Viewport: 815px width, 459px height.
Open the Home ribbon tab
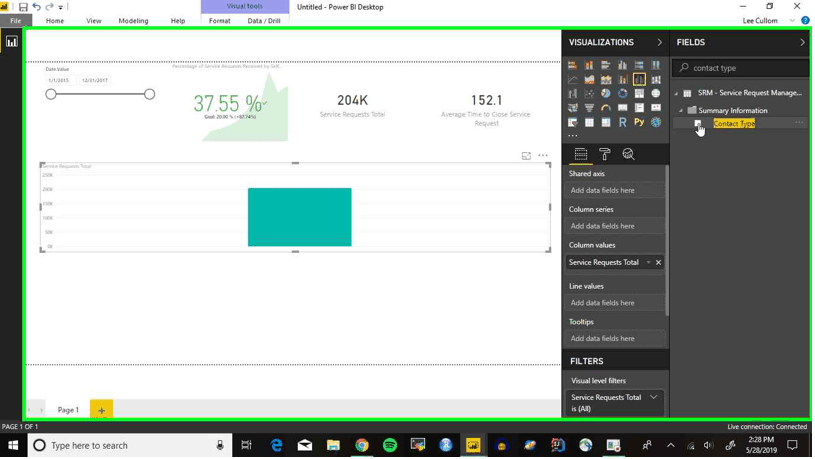(x=55, y=21)
